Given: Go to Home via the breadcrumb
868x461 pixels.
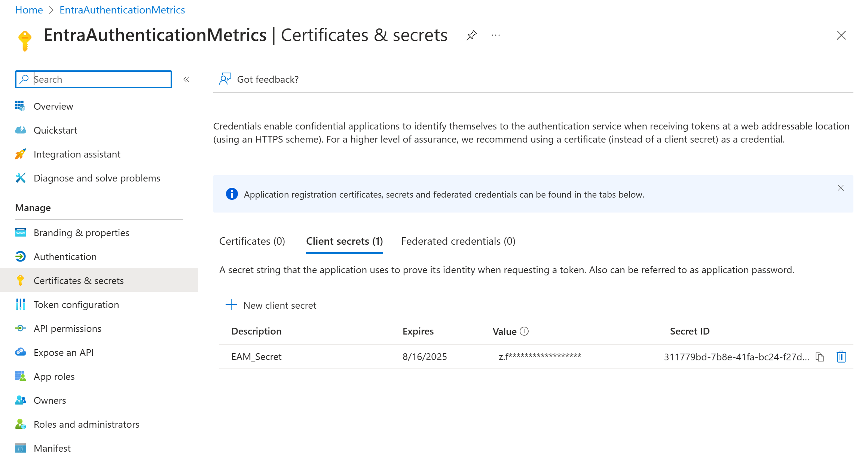Looking at the screenshot, I should (x=29, y=10).
